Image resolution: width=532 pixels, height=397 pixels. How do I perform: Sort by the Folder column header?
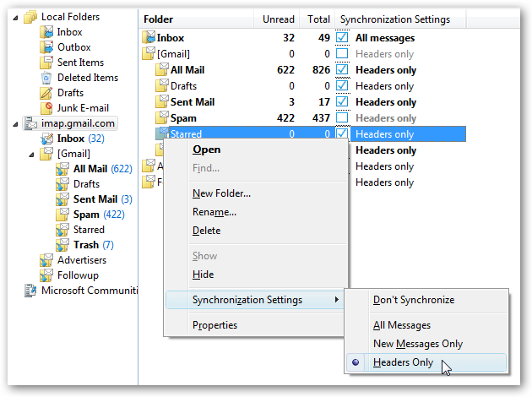196,19
